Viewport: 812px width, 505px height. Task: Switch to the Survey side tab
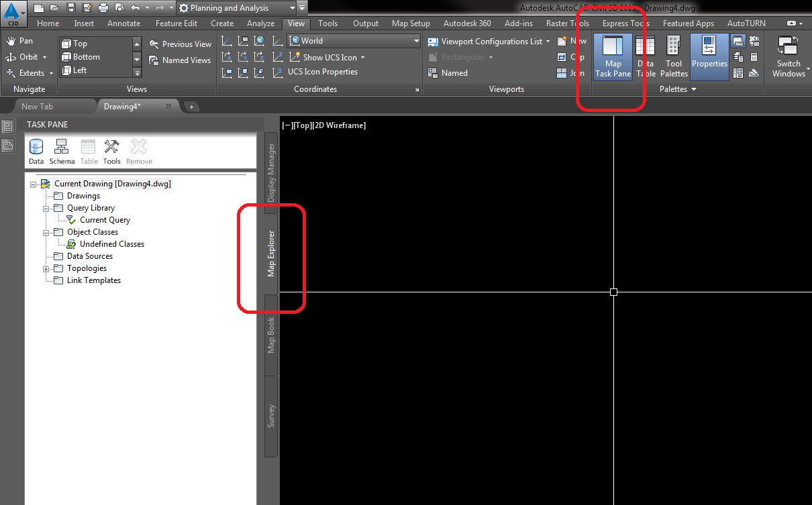[271, 416]
